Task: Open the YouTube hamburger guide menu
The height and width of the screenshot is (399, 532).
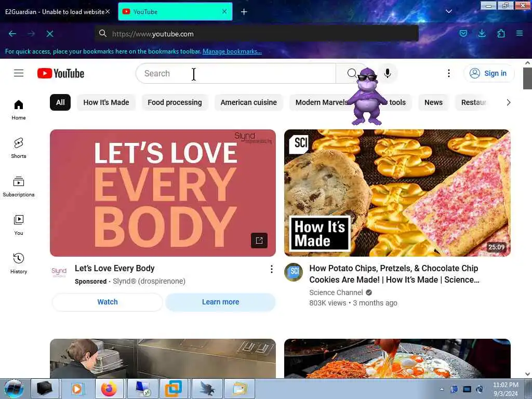Action: [x=19, y=73]
